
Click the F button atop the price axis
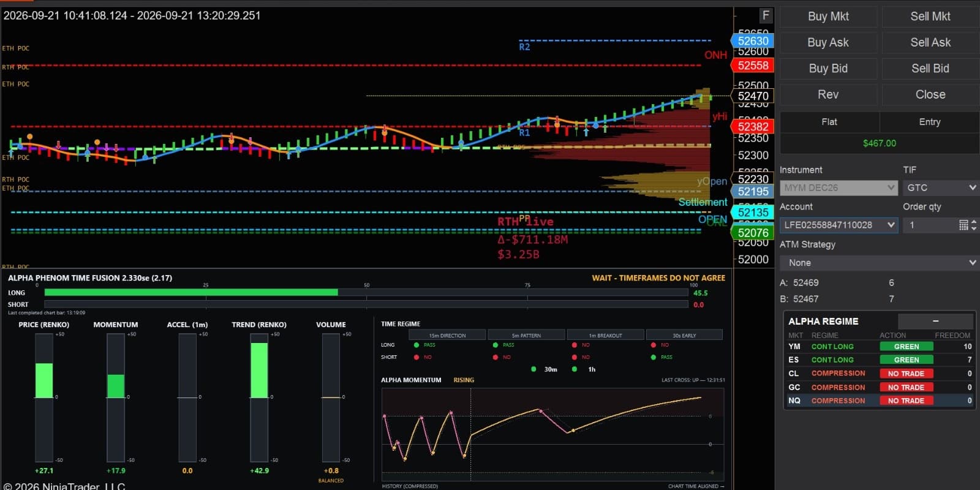coord(766,15)
